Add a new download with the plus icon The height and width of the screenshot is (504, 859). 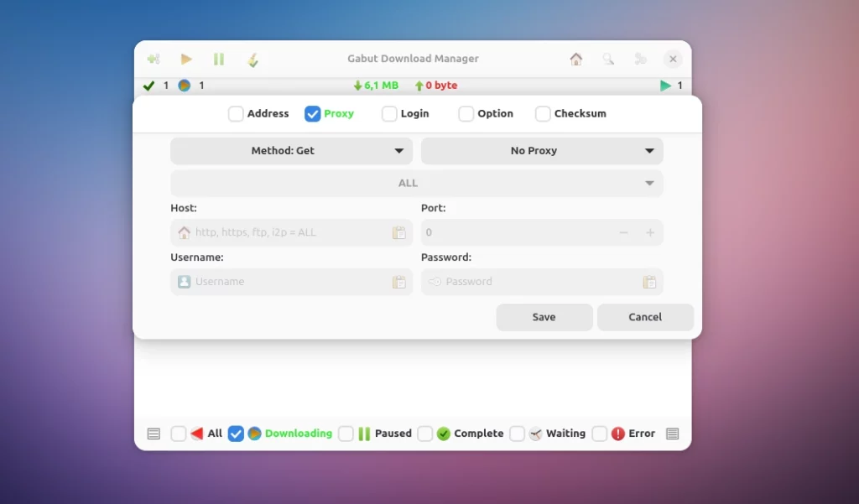click(154, 59)
